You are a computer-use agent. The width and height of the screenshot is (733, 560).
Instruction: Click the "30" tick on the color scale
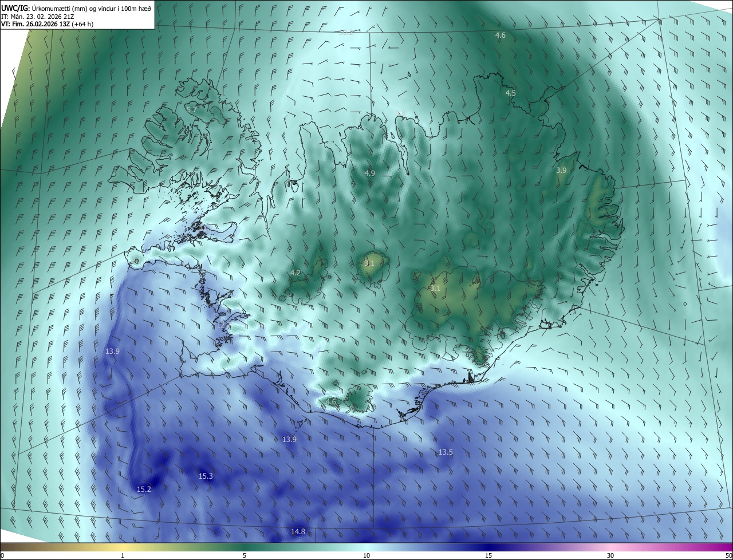click(x=610, y=555)
